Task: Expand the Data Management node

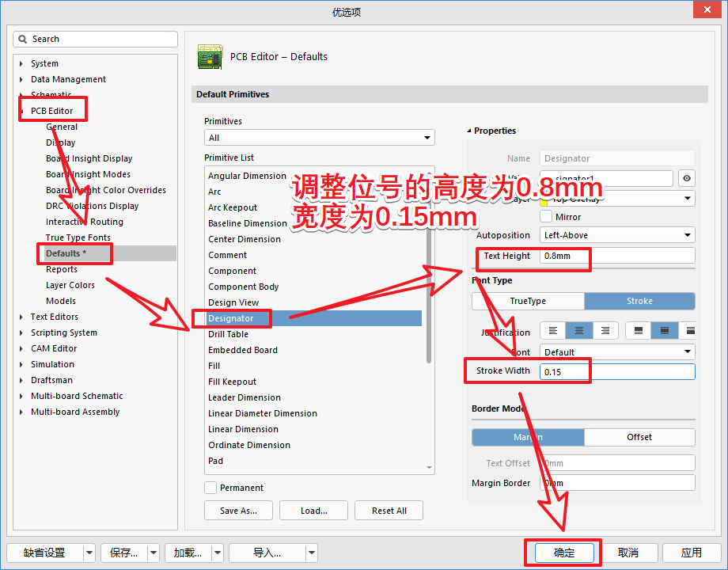Action: (x=21, y=79)
